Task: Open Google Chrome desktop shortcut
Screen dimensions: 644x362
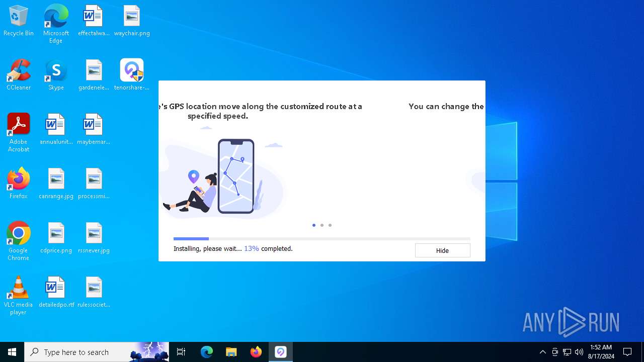Action: pos(19,241)
